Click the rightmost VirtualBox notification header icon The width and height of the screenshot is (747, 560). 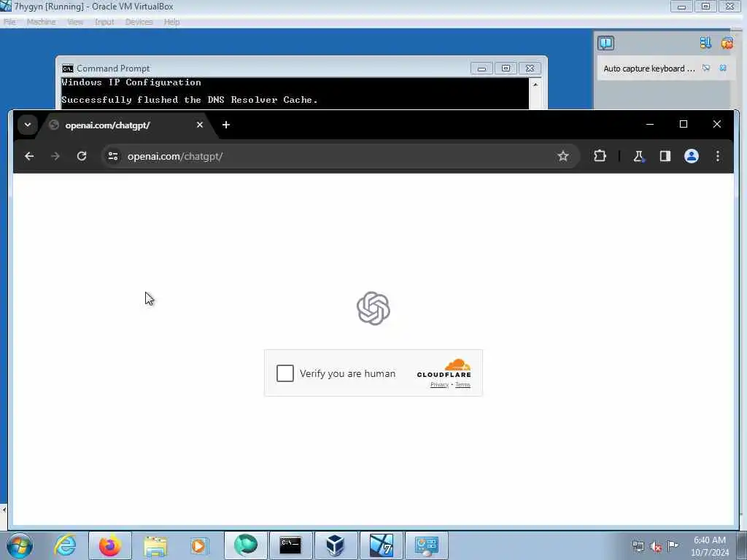[727, 43]
